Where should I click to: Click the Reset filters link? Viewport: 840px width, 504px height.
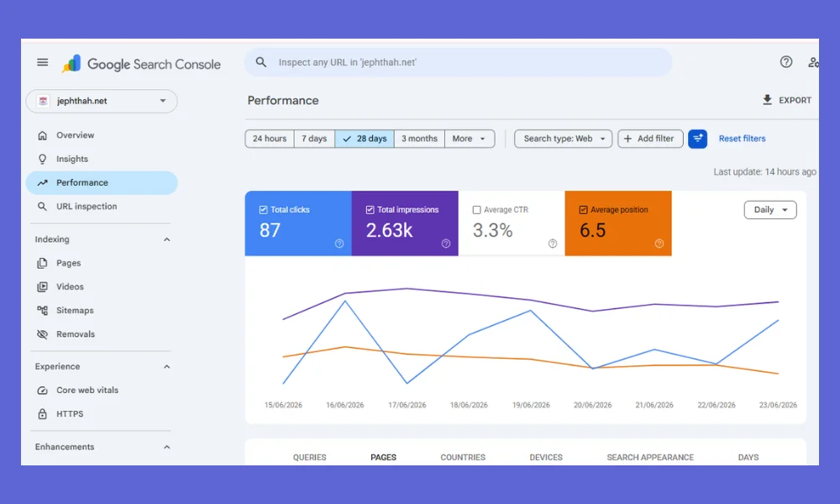tap(742, 139)
